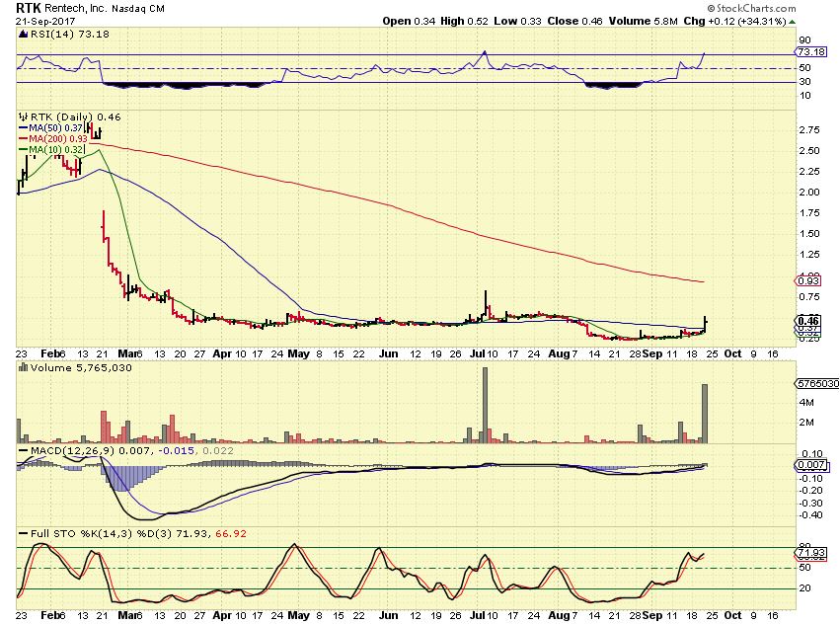Click the 'Jun' label on price axis

pos(388,353)
